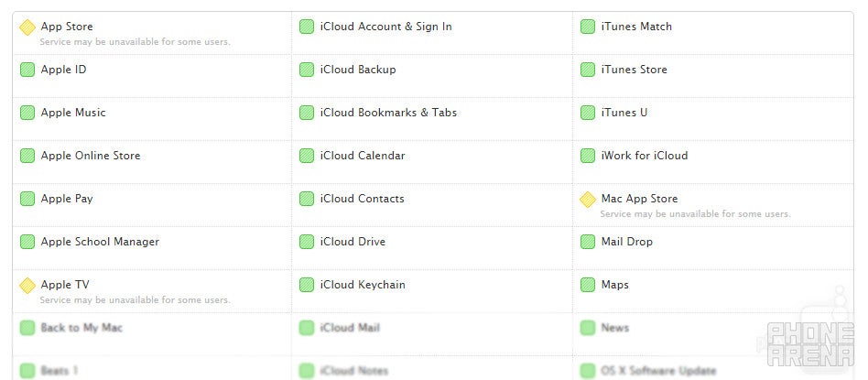Click the green Maps status icon
Screen dimensions: 868x380
tap(587, 285)
